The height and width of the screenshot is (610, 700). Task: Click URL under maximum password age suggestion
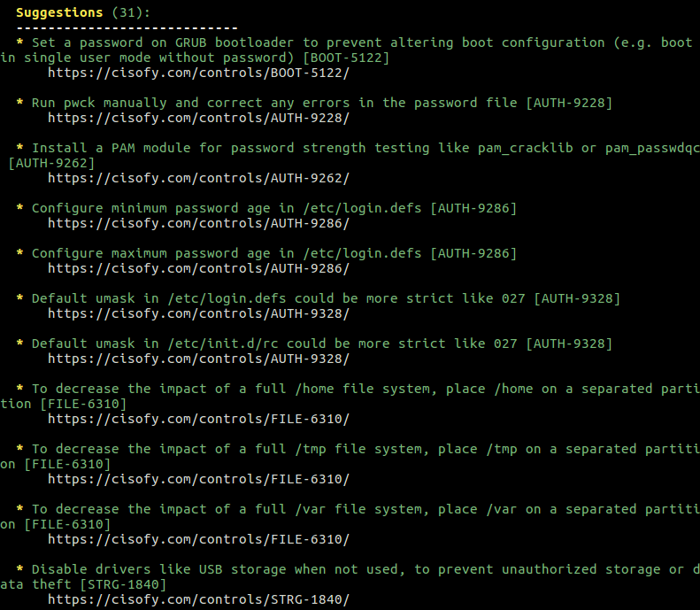coord(198,268)
